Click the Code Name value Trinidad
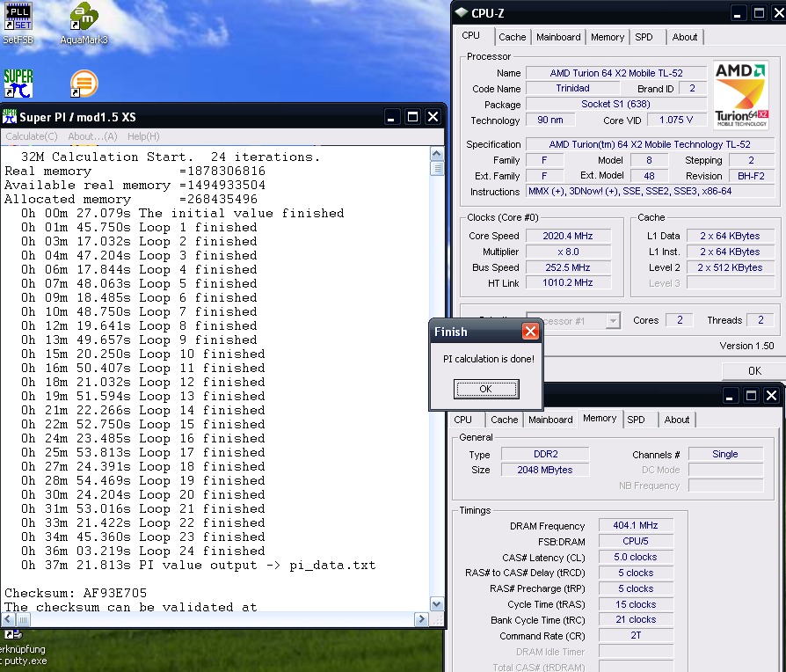This screenshot has width=786, height=672. click(572, 88)
